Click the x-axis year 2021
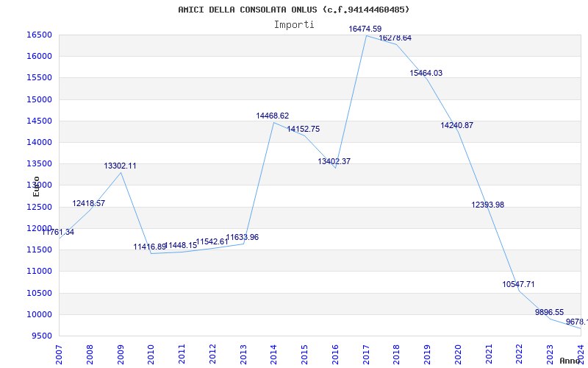588x368 pixels. pyautogui.click(x=489, y=355)
